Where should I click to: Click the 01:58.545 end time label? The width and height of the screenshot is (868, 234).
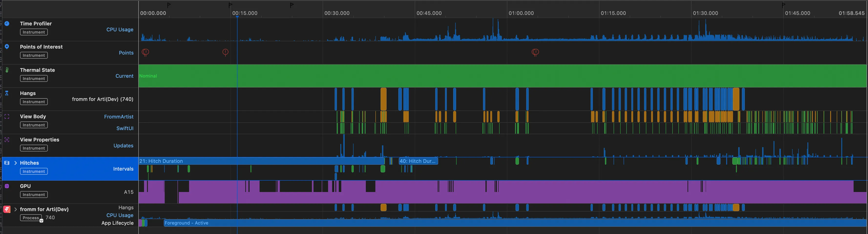click(851, 13)
